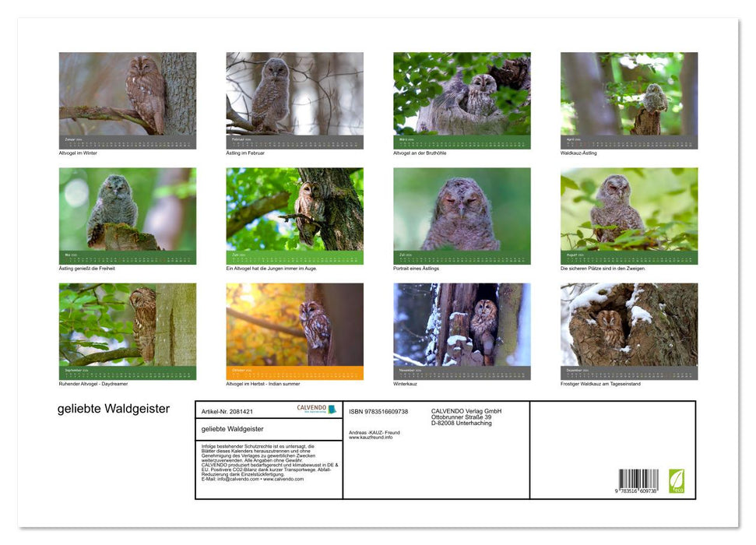Screen dimensions: 756x545
Task: Click the www.calvendo.com link
Action: 282,480
